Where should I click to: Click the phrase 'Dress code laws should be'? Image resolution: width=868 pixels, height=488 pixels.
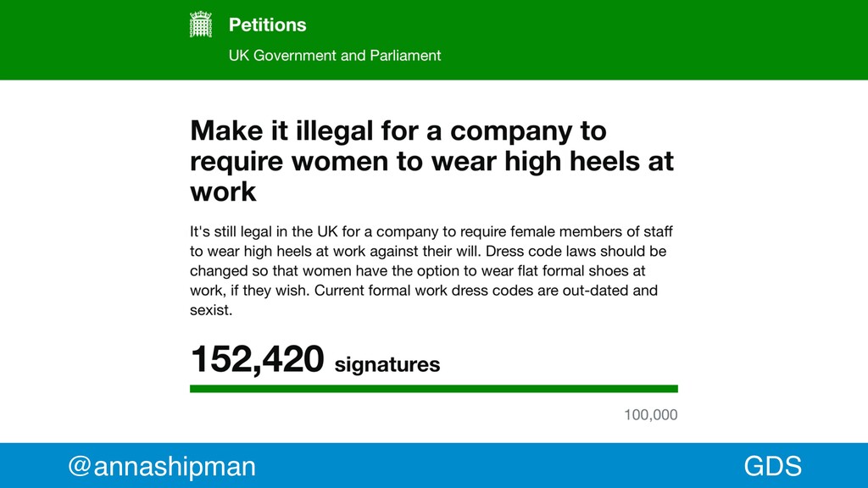[576, 251]
